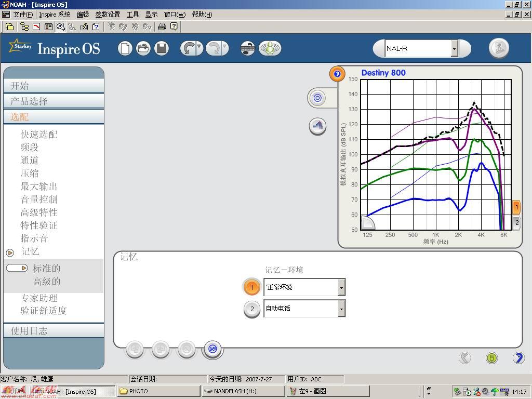Viewport: 532px width, 399px height.
Task: Click the New session document icon
Action: [x=125, y=48]
